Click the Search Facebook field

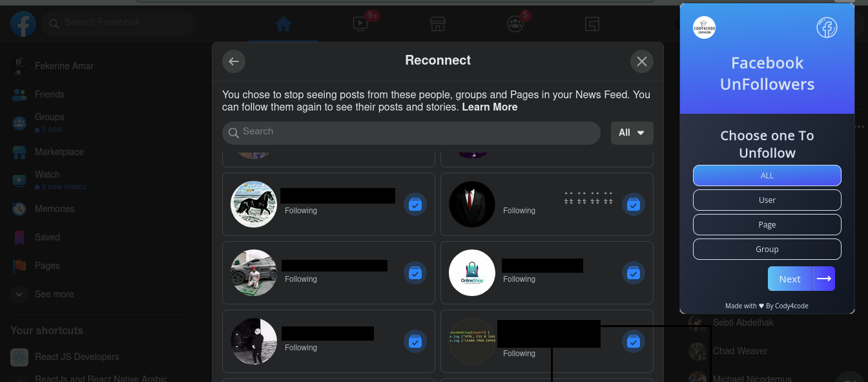pos(119,23)
